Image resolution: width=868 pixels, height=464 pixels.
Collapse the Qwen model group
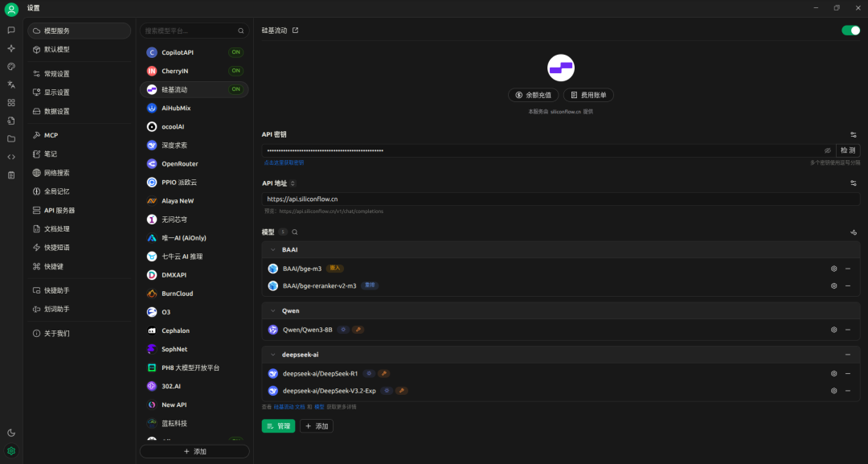272,310
